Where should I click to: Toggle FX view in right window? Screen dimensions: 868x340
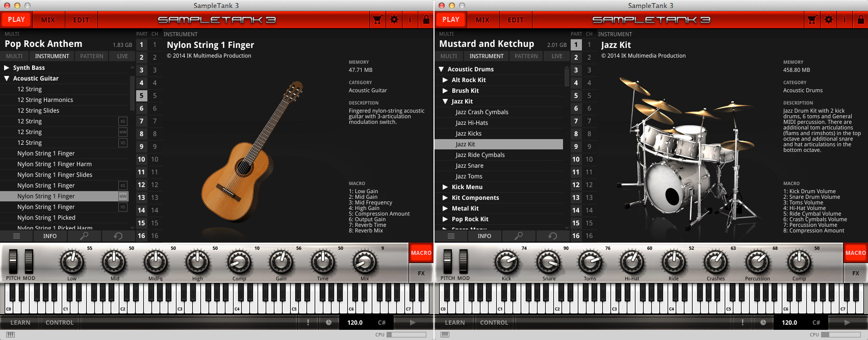855,273
